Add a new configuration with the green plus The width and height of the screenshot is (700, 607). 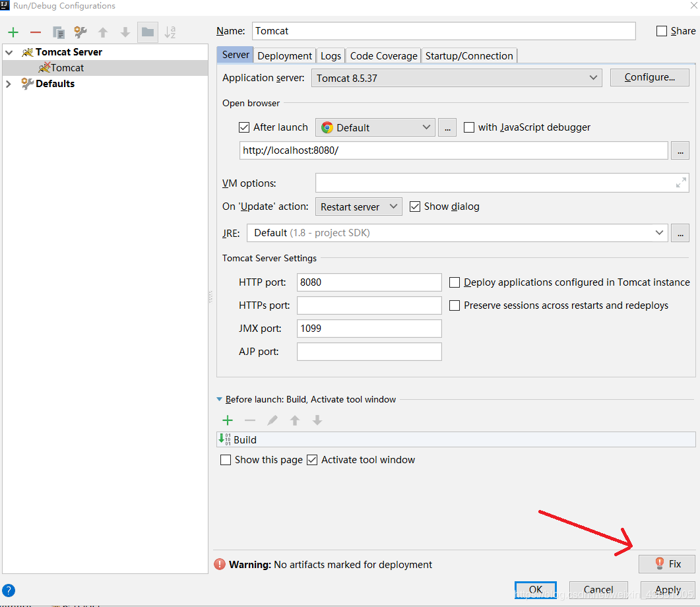click(13, 32)
